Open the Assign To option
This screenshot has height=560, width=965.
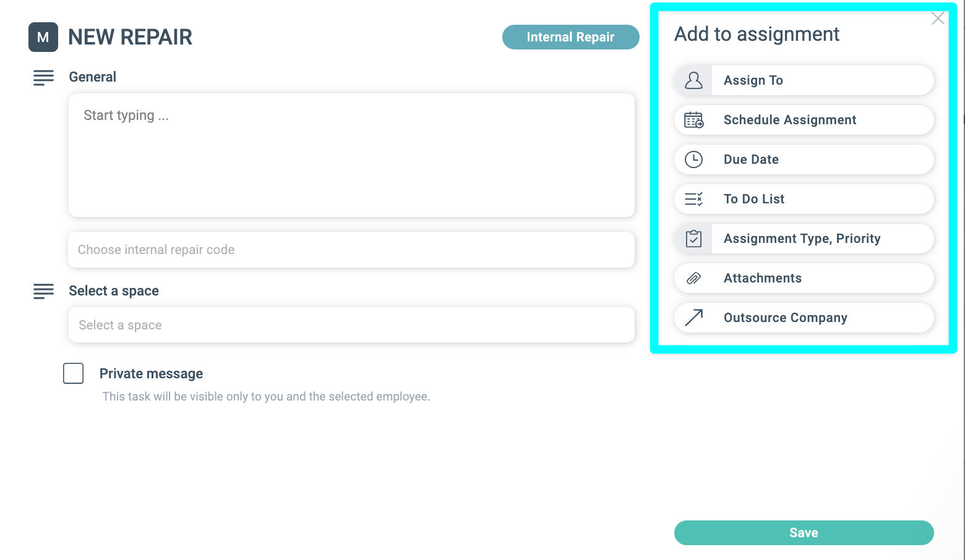coord(804,80)
